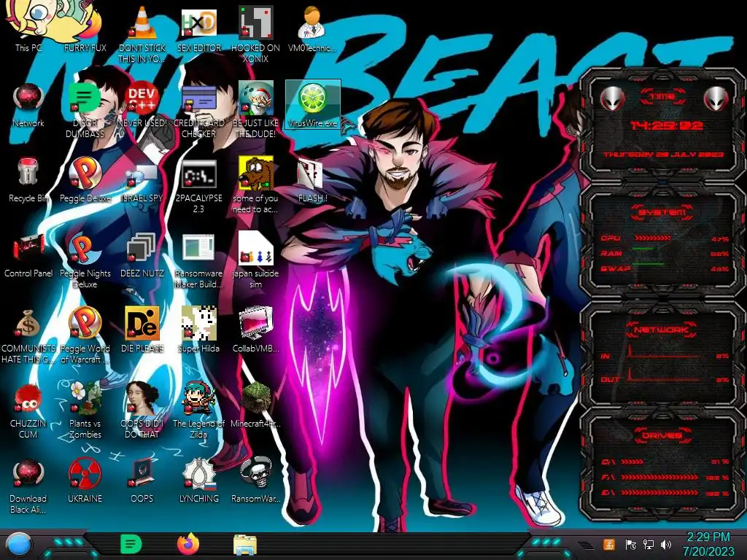Open the Action Center flag tray icon
Viewport: 747px width, 560px height.
pyautogui.click(x=630, y=544)
